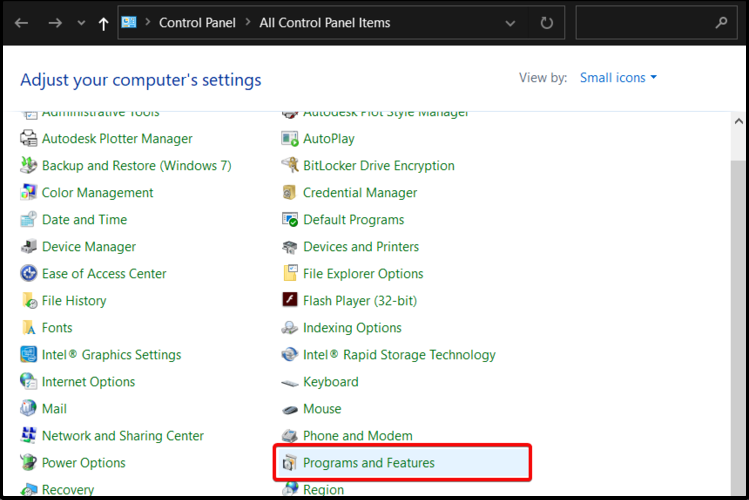Image resolution: width=749 pixels, height=500 pixels.
Task: Click the Control Panel search box
Action: 650,23
